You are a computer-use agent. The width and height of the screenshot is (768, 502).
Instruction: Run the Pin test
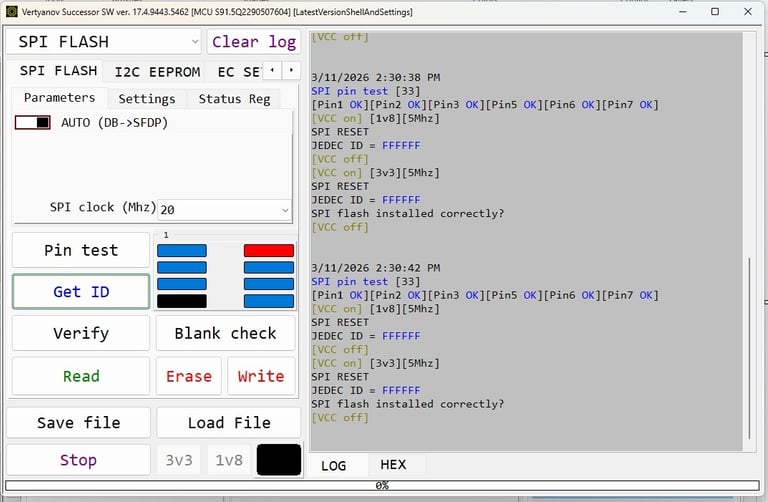coord(81,250)
